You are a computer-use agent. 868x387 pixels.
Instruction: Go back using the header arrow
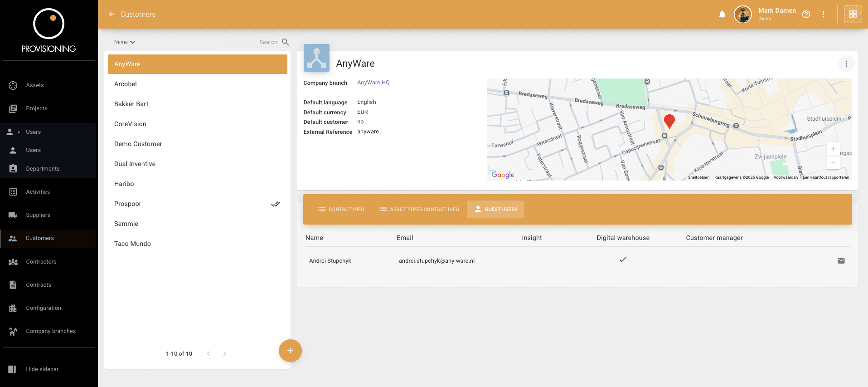112,14
